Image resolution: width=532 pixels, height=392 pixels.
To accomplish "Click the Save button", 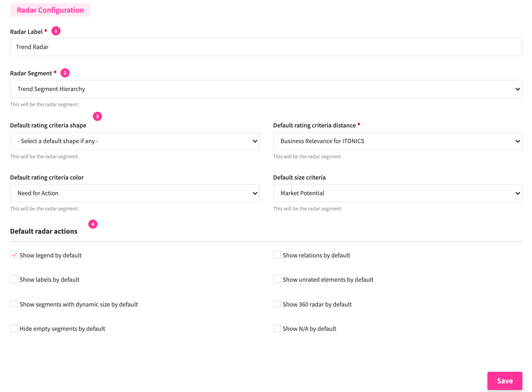I will 505,381.
